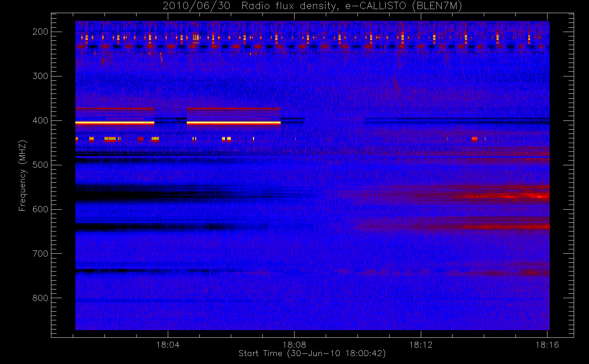Click the 200 frequency tick label
The height and width of the screenshot is (364, 589).
(40, 32)
